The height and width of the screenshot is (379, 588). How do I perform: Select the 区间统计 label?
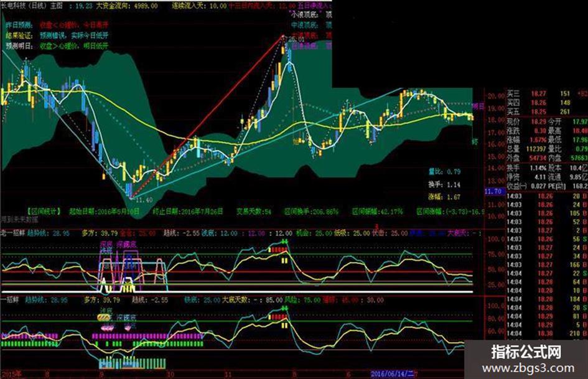click(x=44, y=211)
